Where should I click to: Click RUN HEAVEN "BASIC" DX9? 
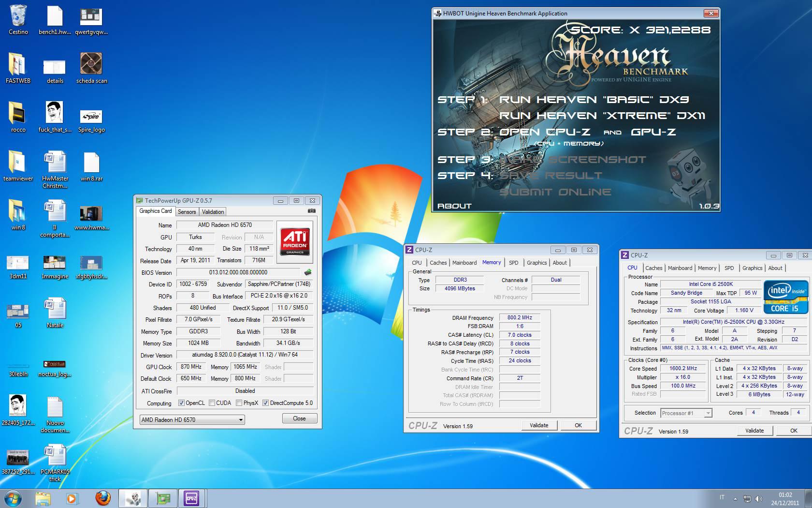click(594, 100)
